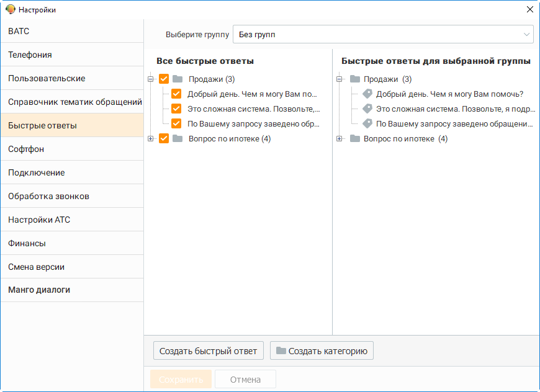Select 'Добрый день. Чем я могу Вам помочь?' in right tree
This screenshot has width=540, height=392.
click(x=450, y=94)
